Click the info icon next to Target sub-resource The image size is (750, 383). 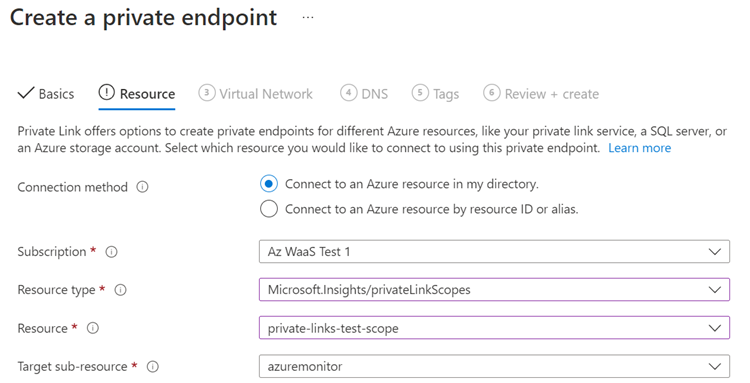tap(153, 367)
